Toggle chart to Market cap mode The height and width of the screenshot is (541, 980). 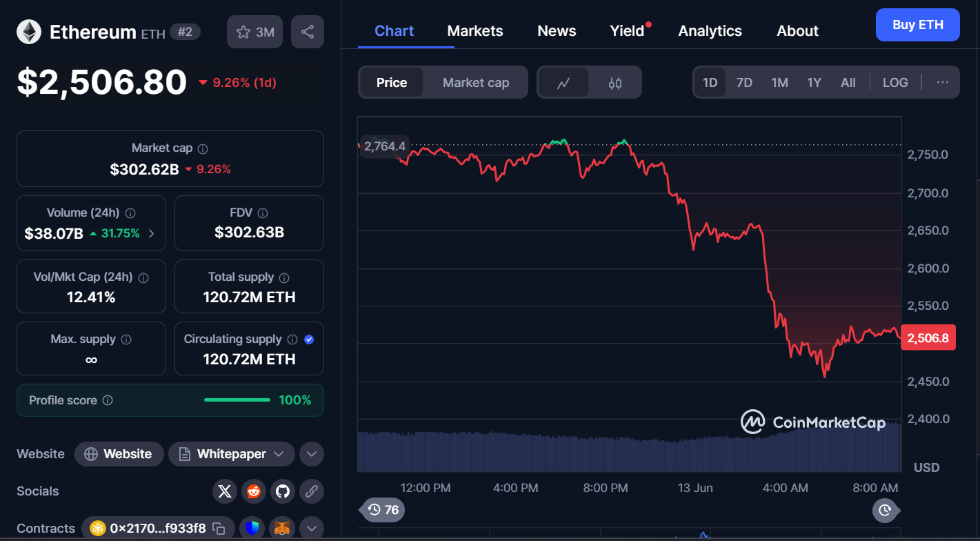(476, 83)
